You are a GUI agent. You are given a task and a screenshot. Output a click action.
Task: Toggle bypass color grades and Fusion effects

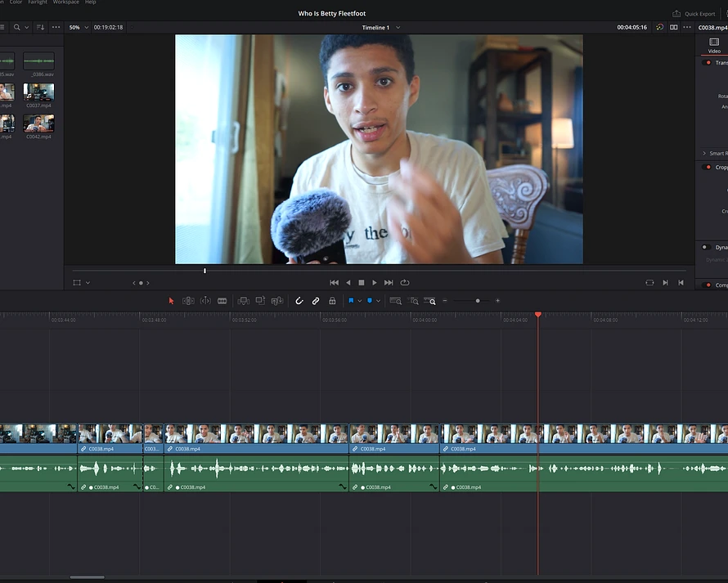[x=660, y=27]
